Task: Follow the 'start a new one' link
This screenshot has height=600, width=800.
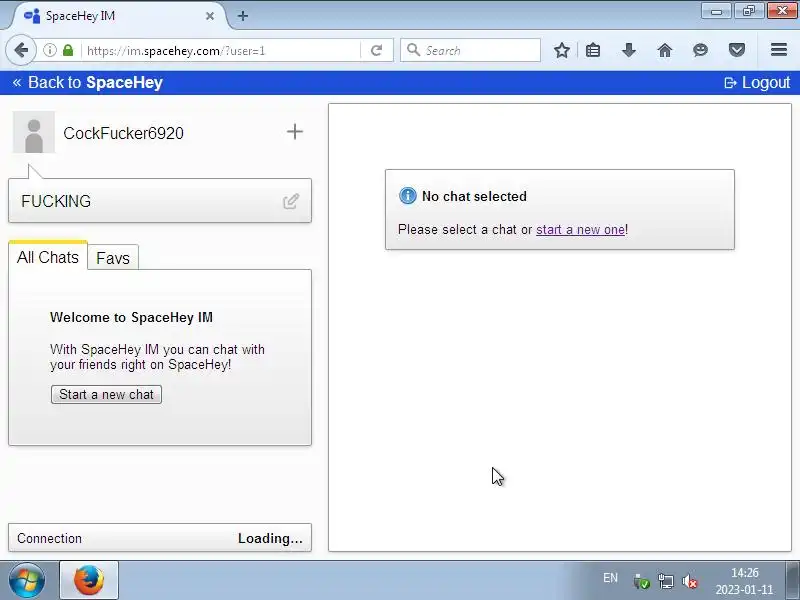Action: [x=581, y=230]
